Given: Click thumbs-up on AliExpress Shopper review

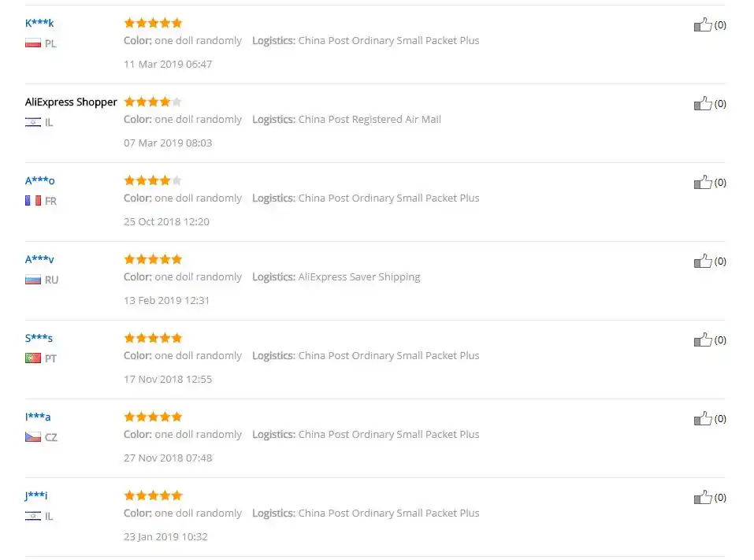Looking at the screenshot, I should point(703,104).
